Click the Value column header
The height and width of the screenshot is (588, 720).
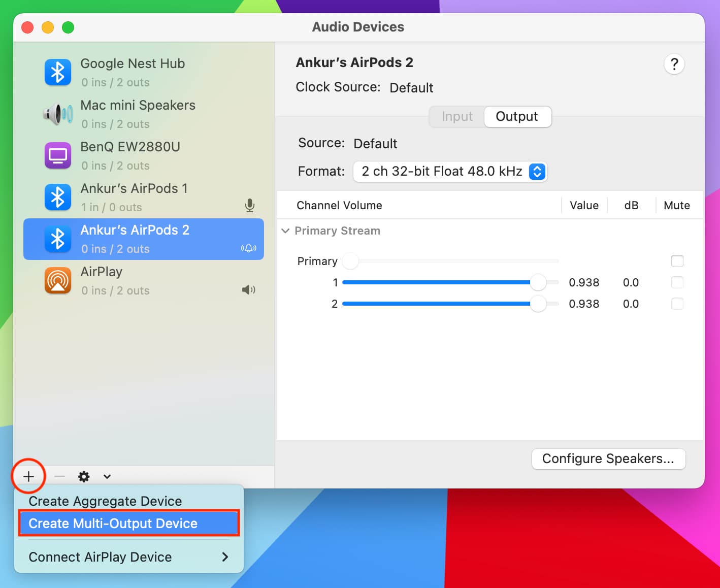(584, 205)
